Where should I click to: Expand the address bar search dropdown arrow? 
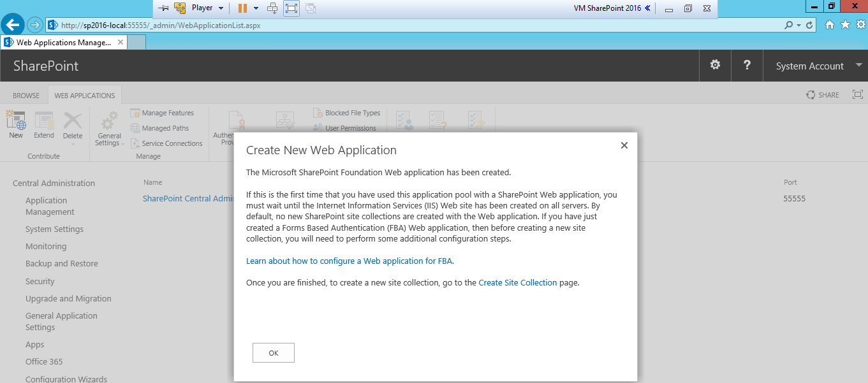799,25
